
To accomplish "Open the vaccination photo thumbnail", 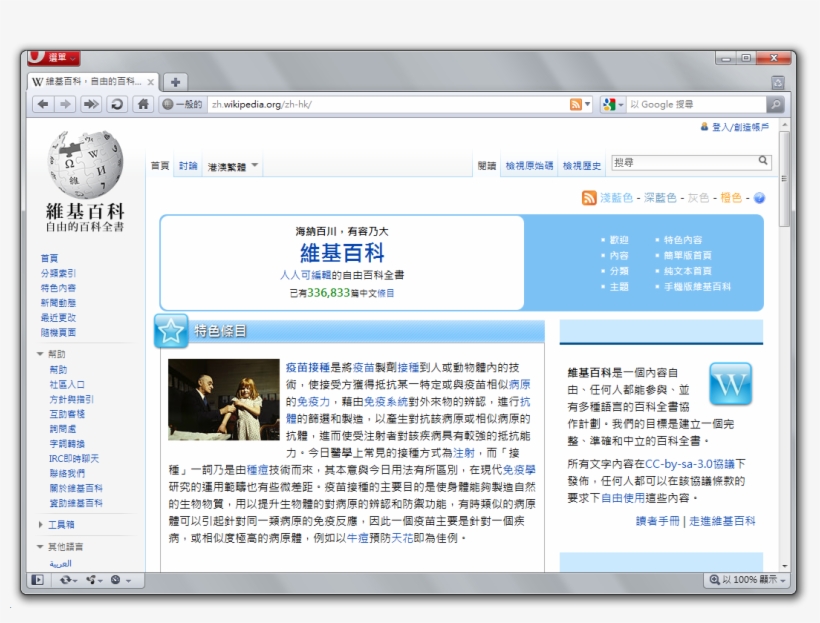I will point(224,400).
